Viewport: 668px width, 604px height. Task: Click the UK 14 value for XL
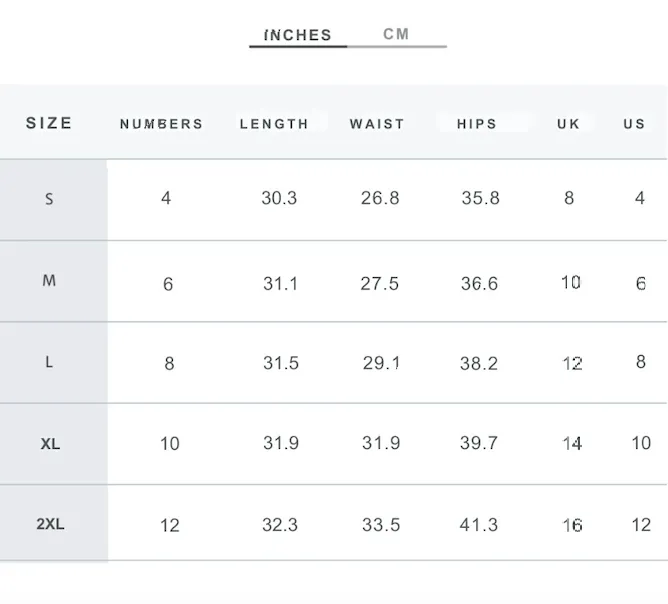572,443
